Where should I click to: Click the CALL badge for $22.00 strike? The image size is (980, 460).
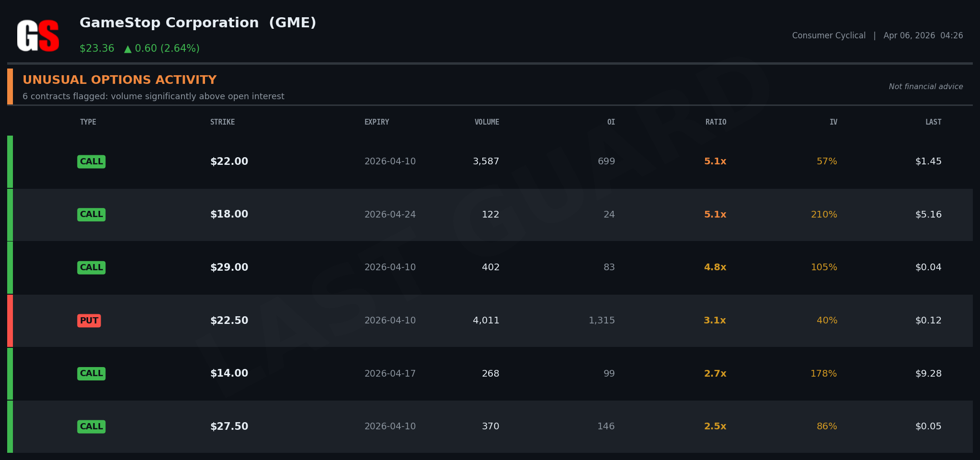91,161
